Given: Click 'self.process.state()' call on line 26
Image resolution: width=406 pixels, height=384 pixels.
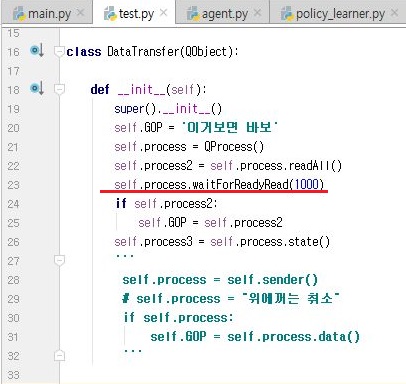Looking at the screenshot, I should [x=270, y=242].
